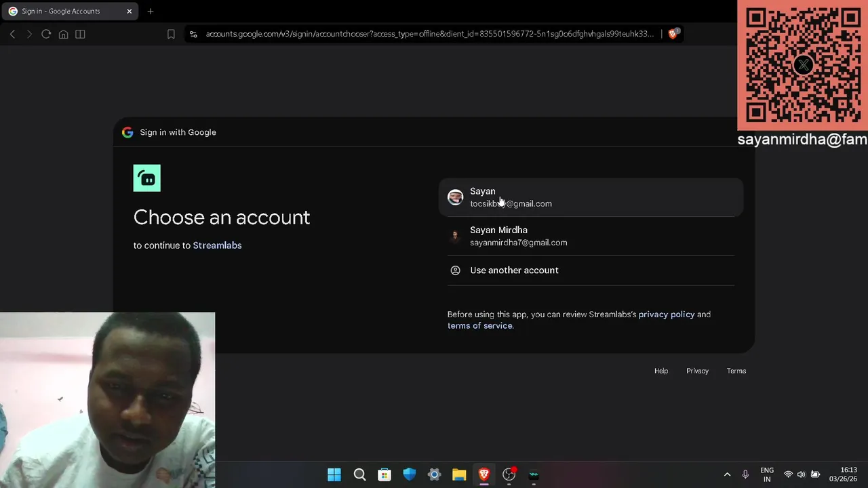Click the Sayan account avatar
The height and width of the screenshot is (488, 868).
(x=455, y=197)
